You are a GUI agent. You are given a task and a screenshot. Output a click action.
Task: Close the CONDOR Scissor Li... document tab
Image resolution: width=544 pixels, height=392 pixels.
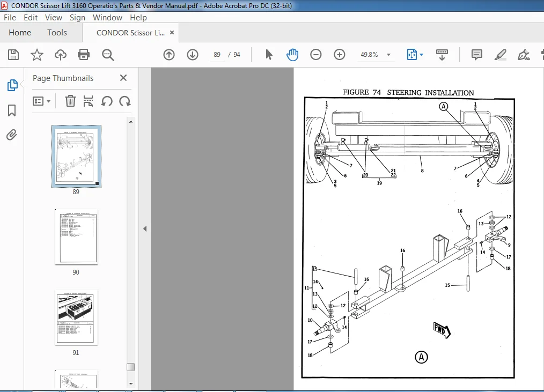tap(172, 32)
